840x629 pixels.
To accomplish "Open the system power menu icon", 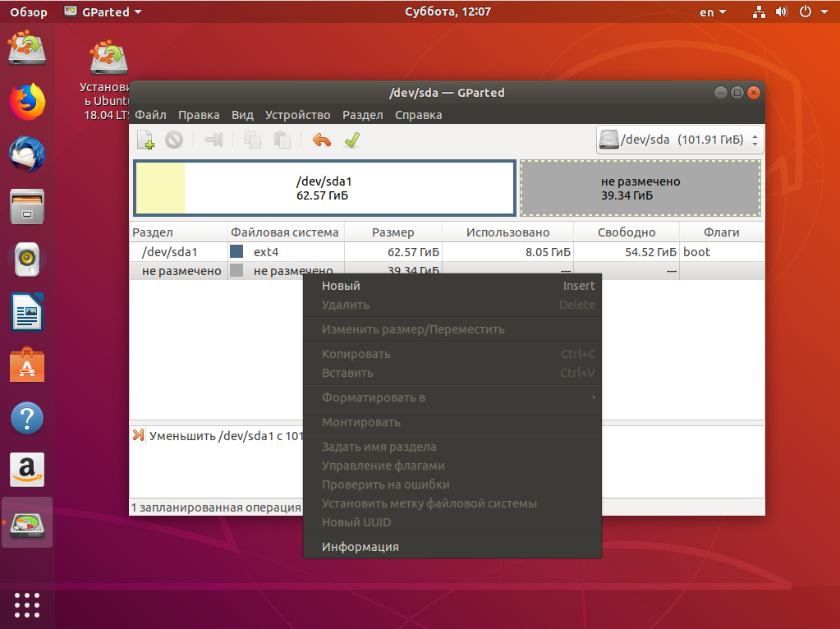I will (806, 11).
